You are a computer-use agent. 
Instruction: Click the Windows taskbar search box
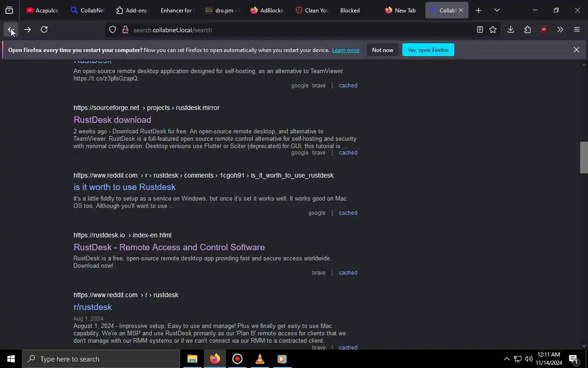coord(101,359)
